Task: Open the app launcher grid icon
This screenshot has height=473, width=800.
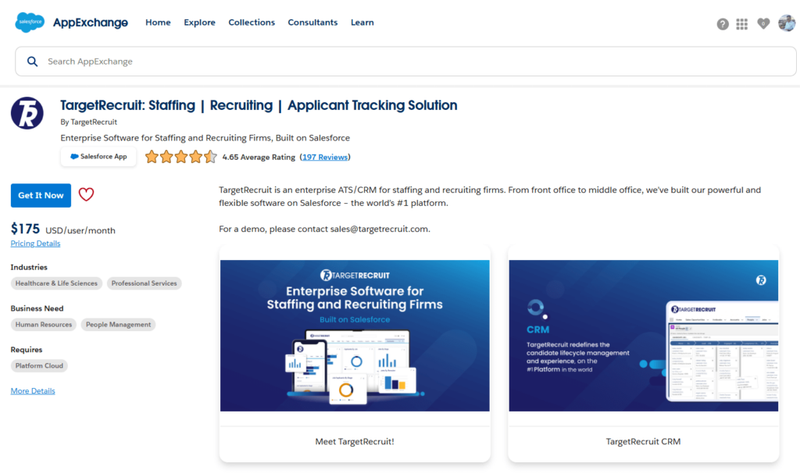Action: 742,24
